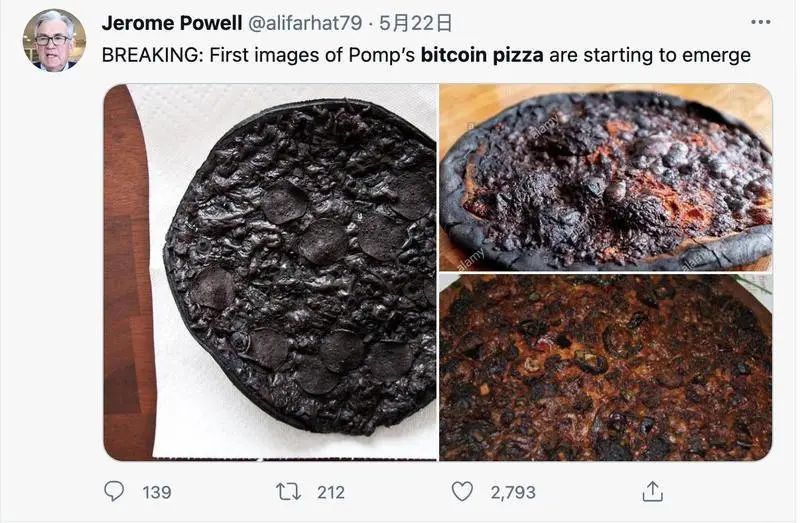
Task: View the top-right charred pizza photo
Action: (x=605, y=176)
